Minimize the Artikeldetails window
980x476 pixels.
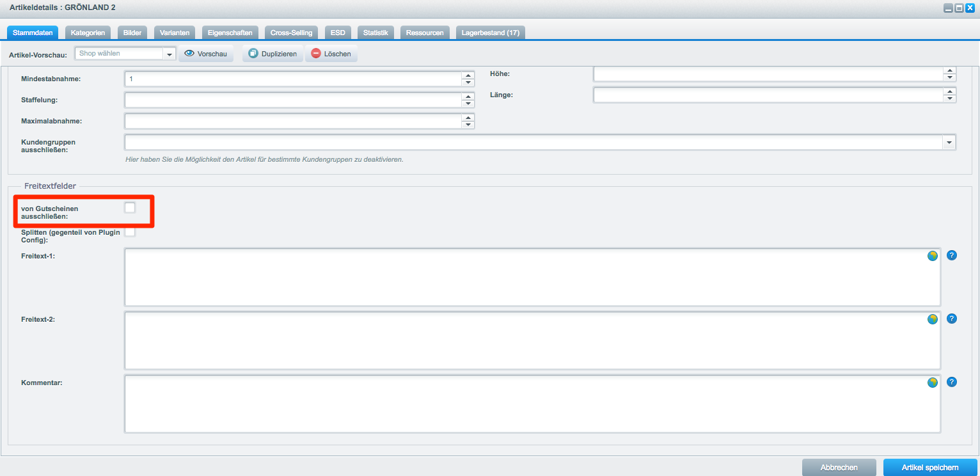coord(949,8)
